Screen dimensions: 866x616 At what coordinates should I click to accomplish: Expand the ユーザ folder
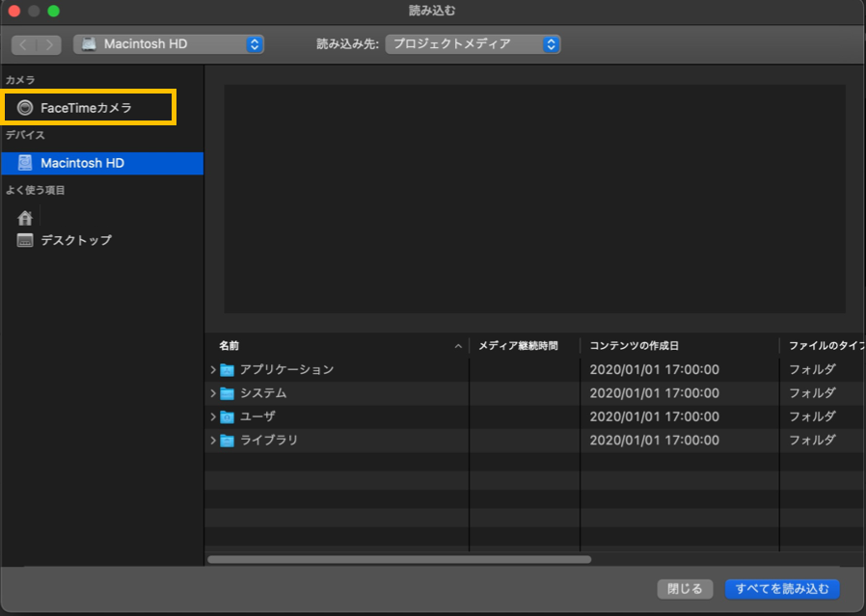[x=213, y=416]
